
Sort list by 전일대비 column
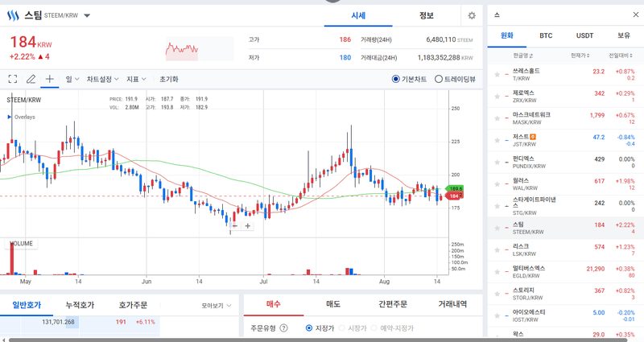[x=621, y=56]
